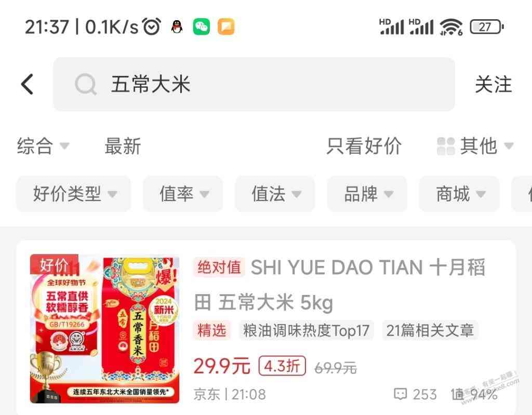Viewport: 532px width, 415px height.
Task: Open the 值率 filter dropdown
Action: point(183,194)
